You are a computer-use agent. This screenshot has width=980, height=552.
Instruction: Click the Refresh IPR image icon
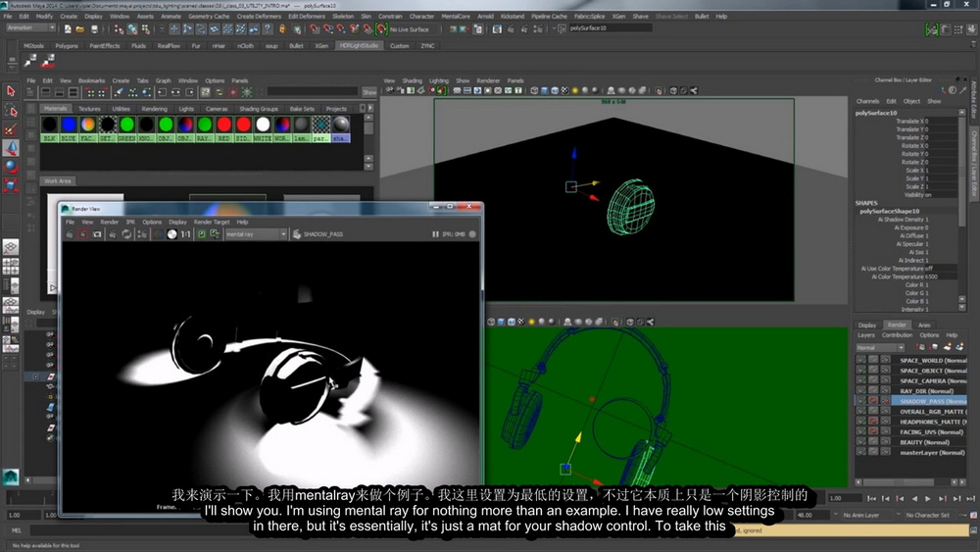click(x=126, y=233)
